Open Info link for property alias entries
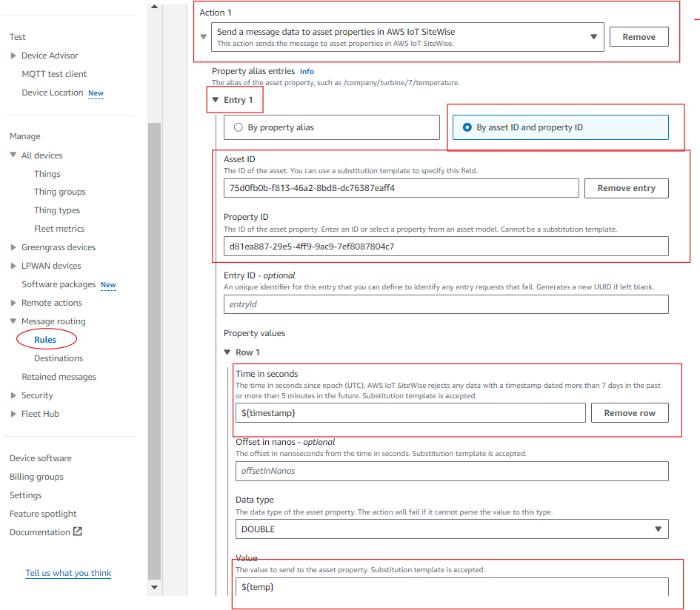The image size is (700, 610). (307, 71)
